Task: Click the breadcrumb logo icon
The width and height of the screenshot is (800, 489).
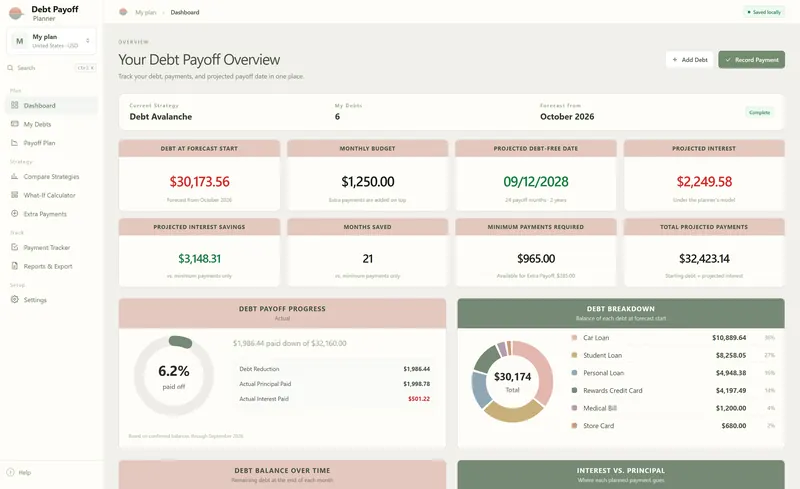Action: point(123,12)
